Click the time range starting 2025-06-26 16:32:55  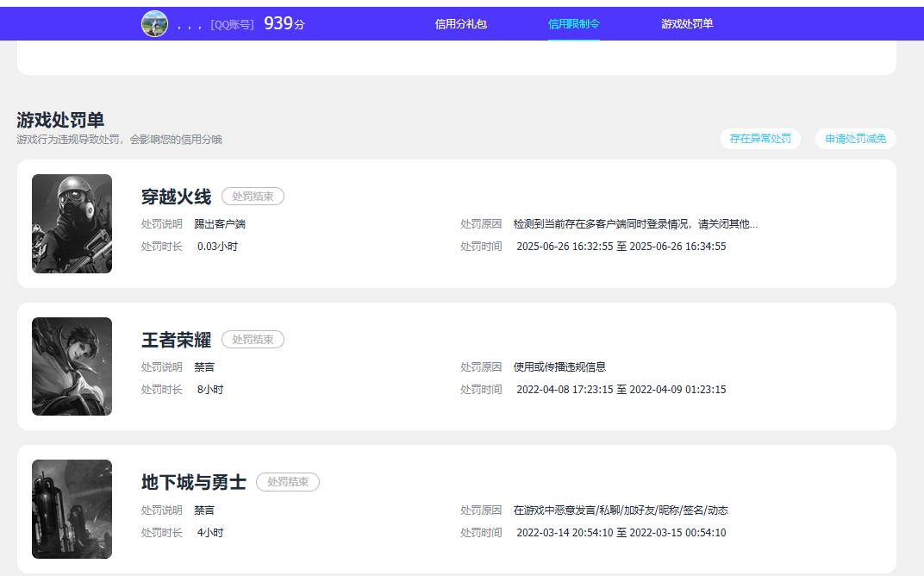621,247
